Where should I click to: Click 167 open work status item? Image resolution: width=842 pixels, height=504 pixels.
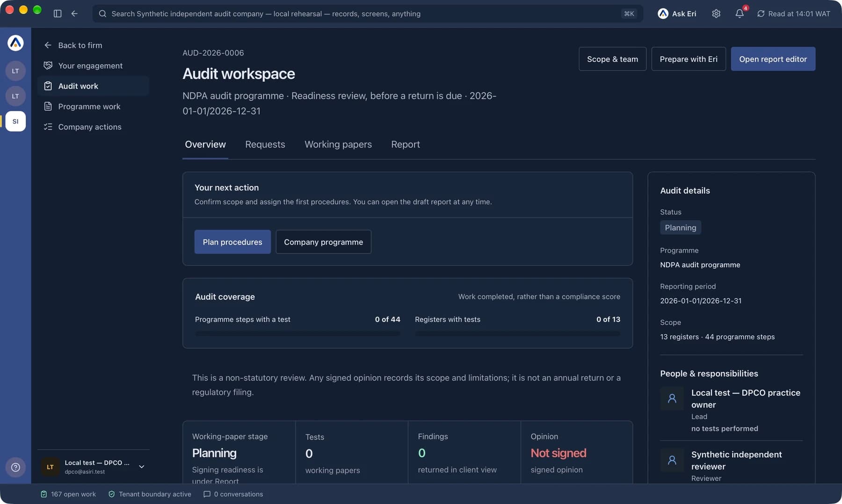tap(68, 494)
